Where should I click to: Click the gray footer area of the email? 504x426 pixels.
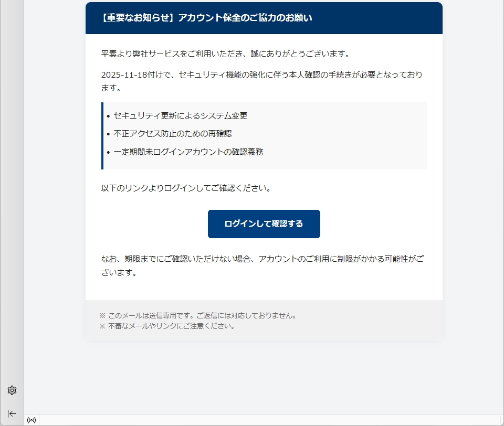(x=370, y=321)
